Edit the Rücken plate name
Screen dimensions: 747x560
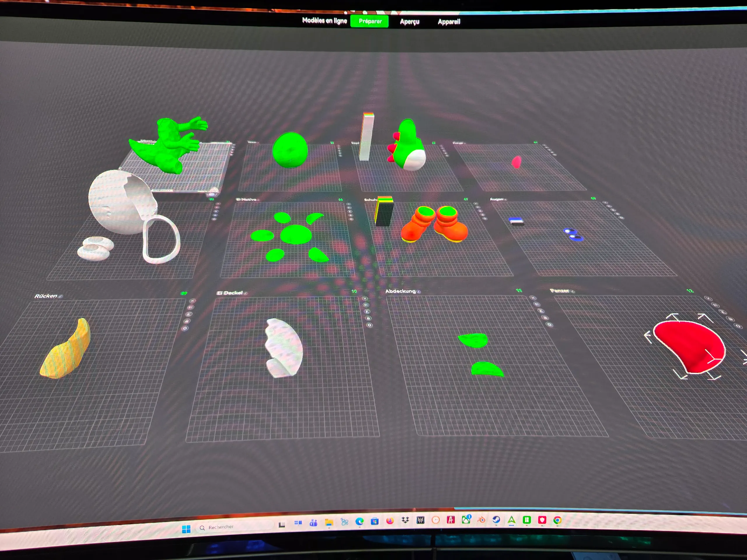coord(60,296)
